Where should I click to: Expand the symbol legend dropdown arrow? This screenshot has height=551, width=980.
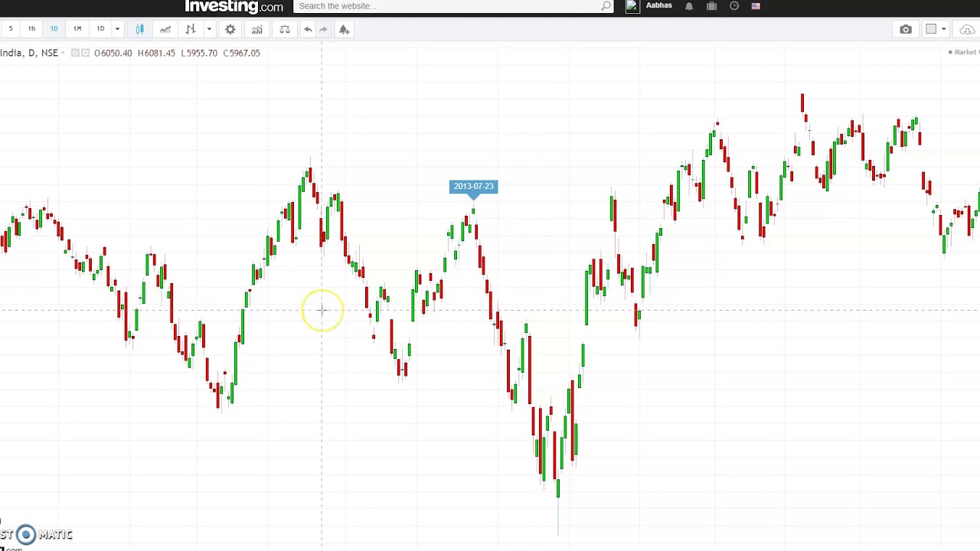coord(63,53)
